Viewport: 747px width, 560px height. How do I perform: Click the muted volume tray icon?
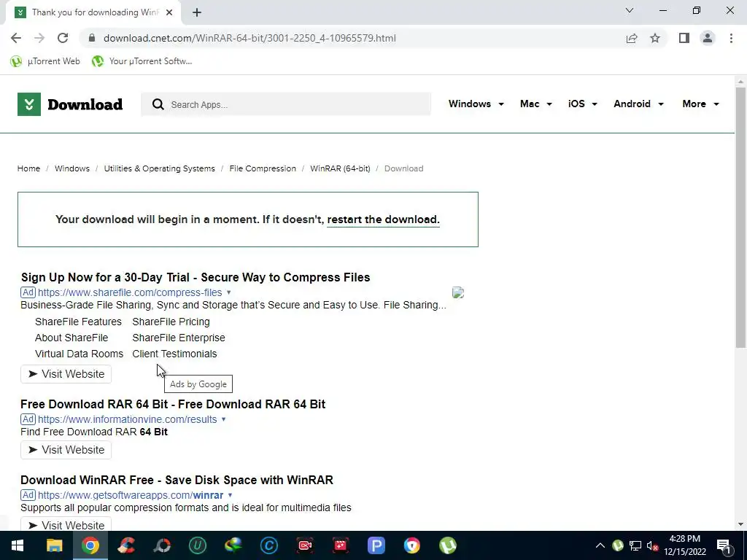point(653,545)
